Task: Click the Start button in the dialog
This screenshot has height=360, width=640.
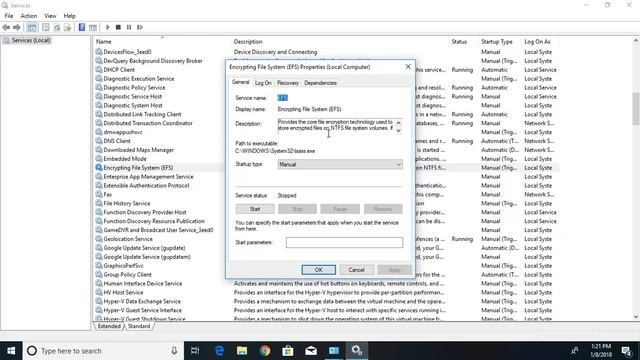Action: pyautogui.click(x=255, y=209)
